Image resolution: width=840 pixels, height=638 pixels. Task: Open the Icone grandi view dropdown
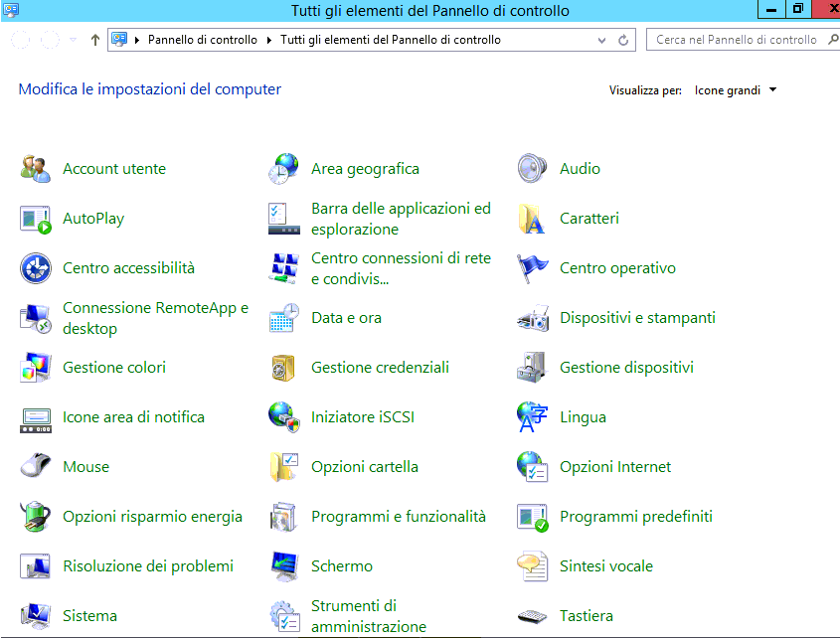[x=735, y=90]
